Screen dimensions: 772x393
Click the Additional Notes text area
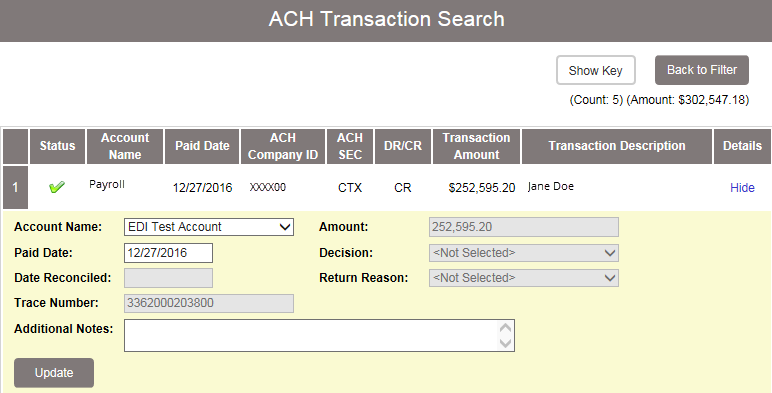[x=319, y=335]
